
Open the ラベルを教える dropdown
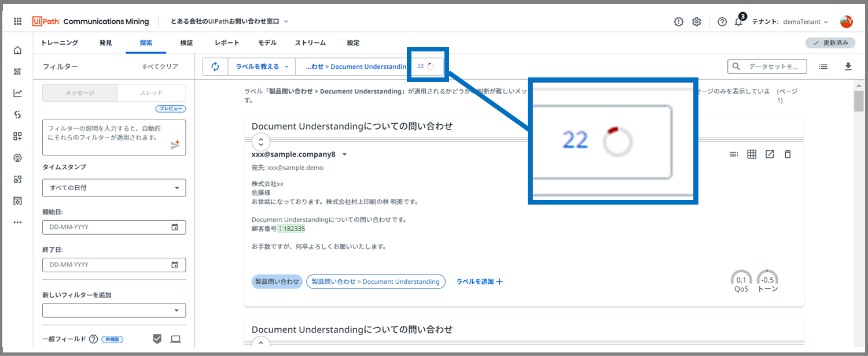click(262, 66)
